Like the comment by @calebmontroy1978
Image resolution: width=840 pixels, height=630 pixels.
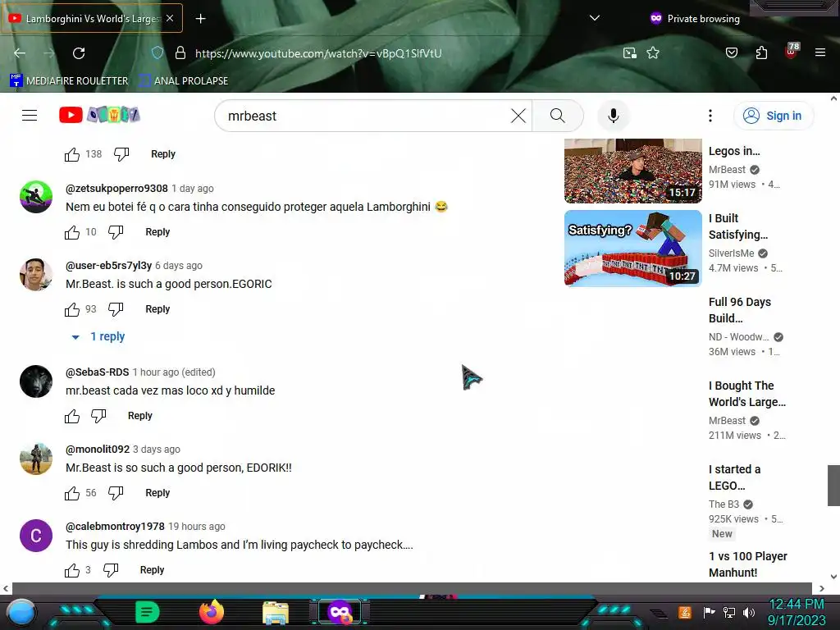coord(72,570)
